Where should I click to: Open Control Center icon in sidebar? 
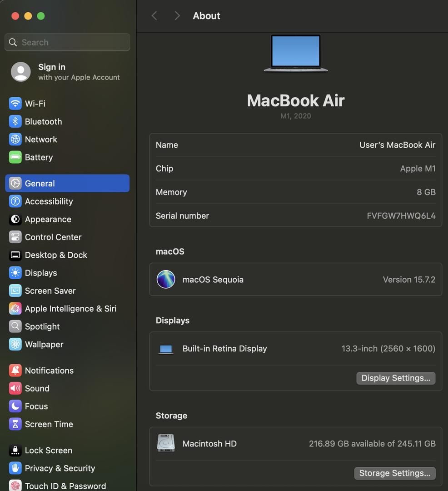pyautogui.click(x=15, y=237)
